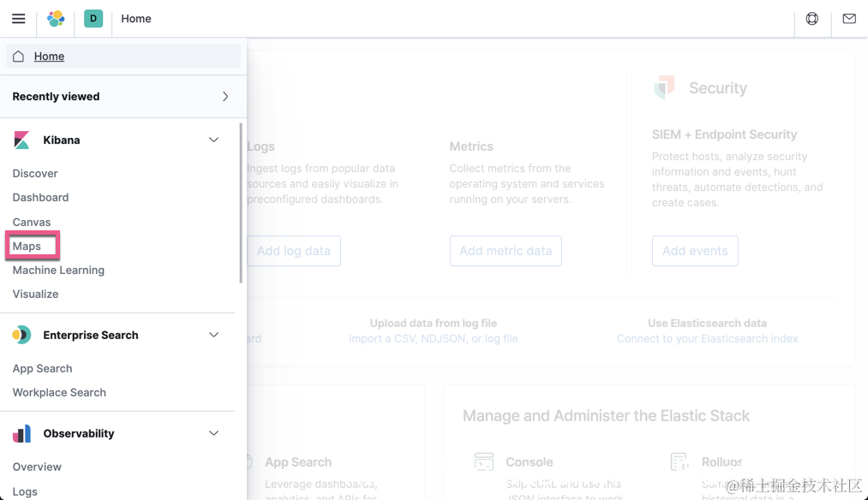Viewport: 868px width, 500px height.
Task: Open the D space avatar
Action: pyautogui.click(x=93, y=18)
